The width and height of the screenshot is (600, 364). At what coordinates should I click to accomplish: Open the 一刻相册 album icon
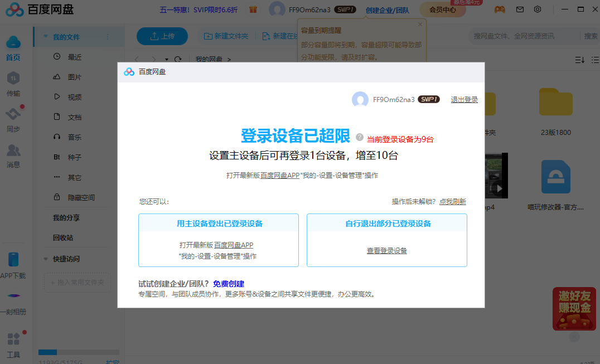[x=14, y=295]
